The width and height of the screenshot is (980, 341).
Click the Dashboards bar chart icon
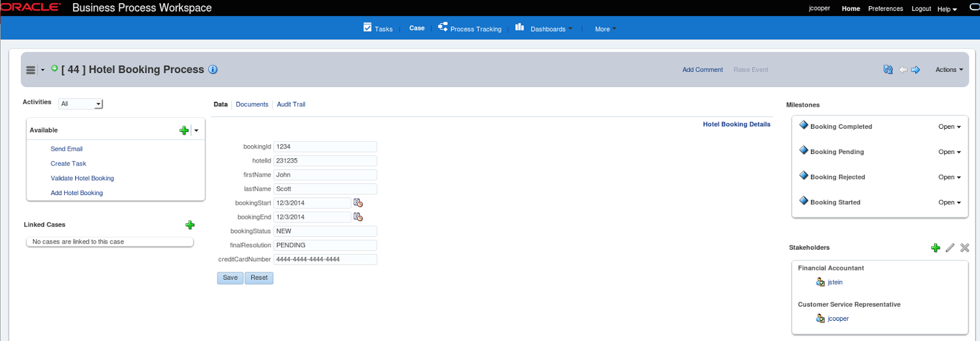coord(519,27)
